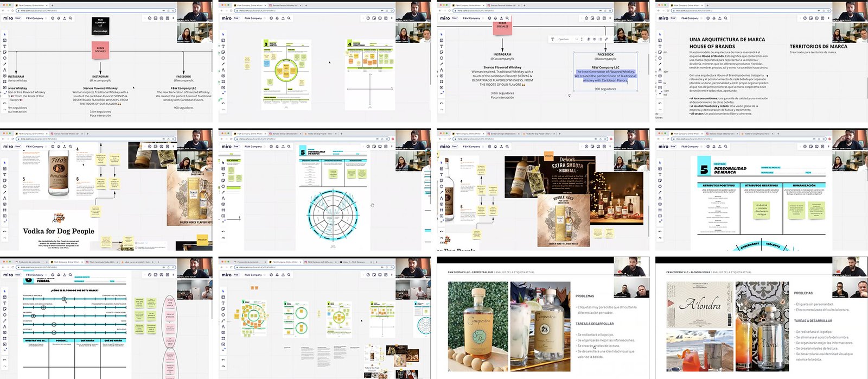Adjust the Agradable amigable to Corporativo profesional slider

(74, 299)
